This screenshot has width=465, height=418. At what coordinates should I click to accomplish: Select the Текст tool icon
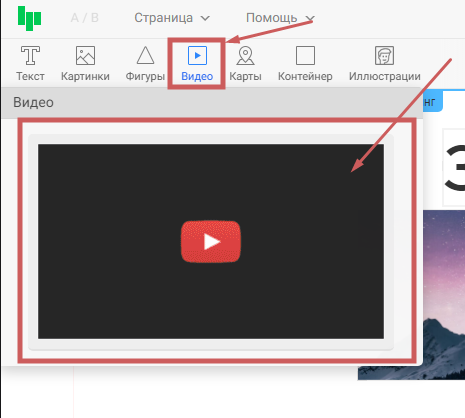[30, 55]
